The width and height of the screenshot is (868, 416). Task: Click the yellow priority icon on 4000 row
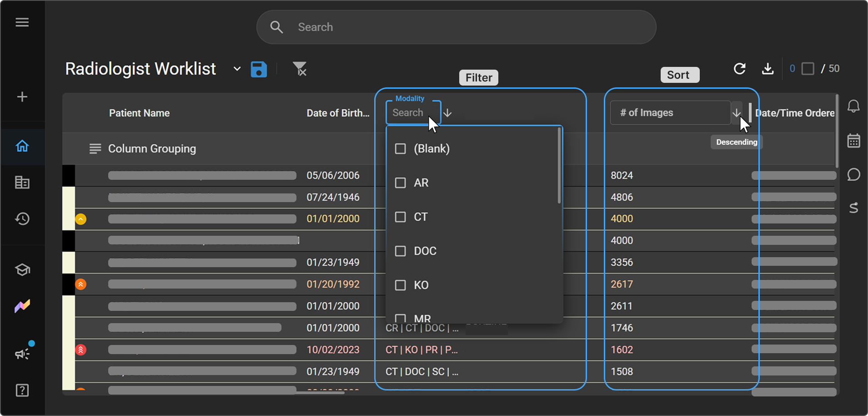[80, 219]
